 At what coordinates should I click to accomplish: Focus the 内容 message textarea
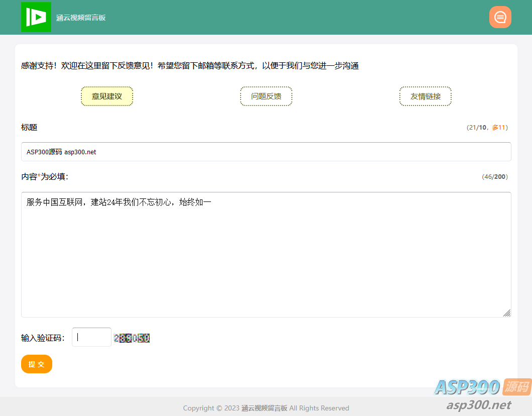[266, 254]
